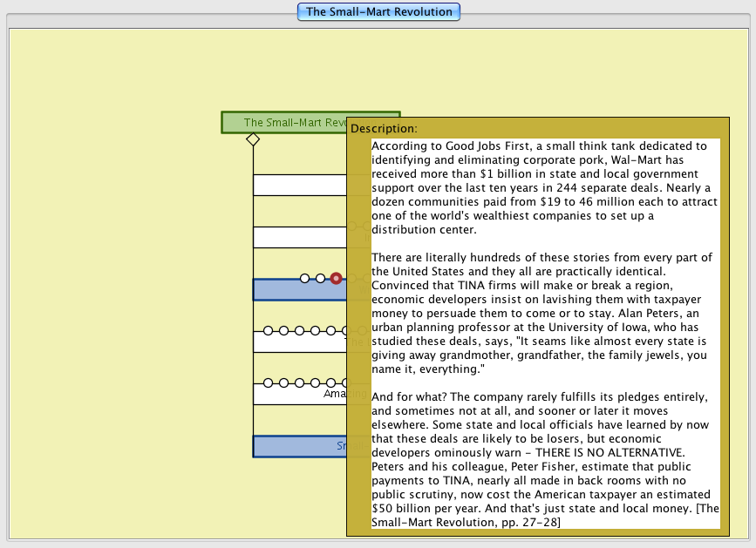
Task: Select second white circle beside the red marker
Action: (x=320, y=278)
